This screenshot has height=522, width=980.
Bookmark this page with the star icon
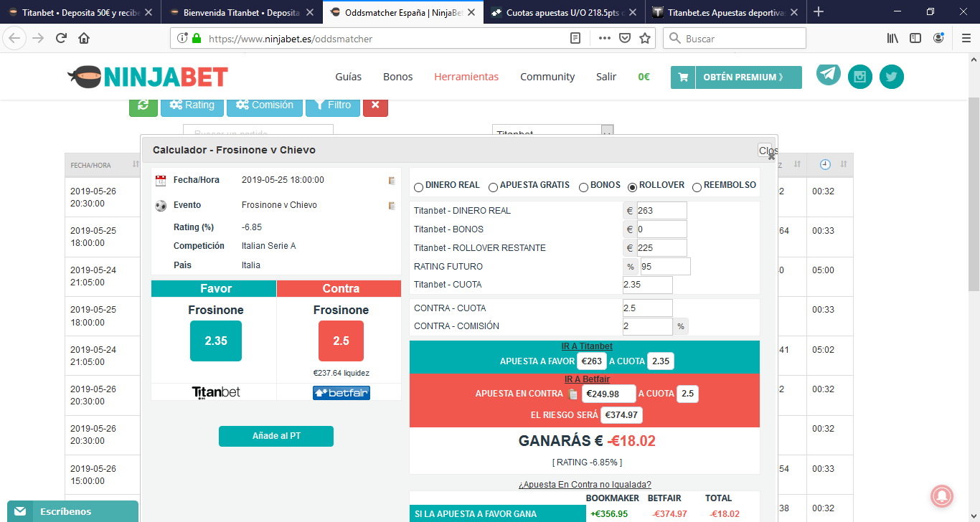[644, 39]
